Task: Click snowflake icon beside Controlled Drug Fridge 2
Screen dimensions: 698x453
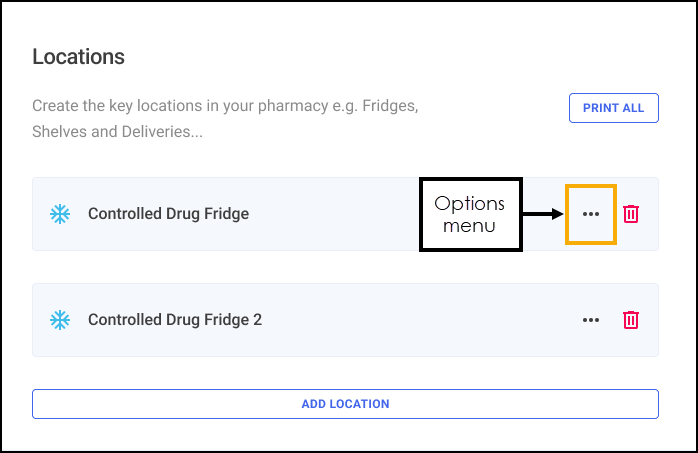Action: tap(60, 320)
